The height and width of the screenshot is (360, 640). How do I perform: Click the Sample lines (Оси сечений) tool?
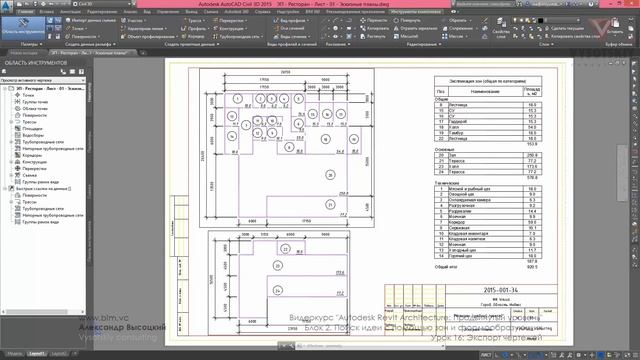pyautogui.click(x=289, y=29)
